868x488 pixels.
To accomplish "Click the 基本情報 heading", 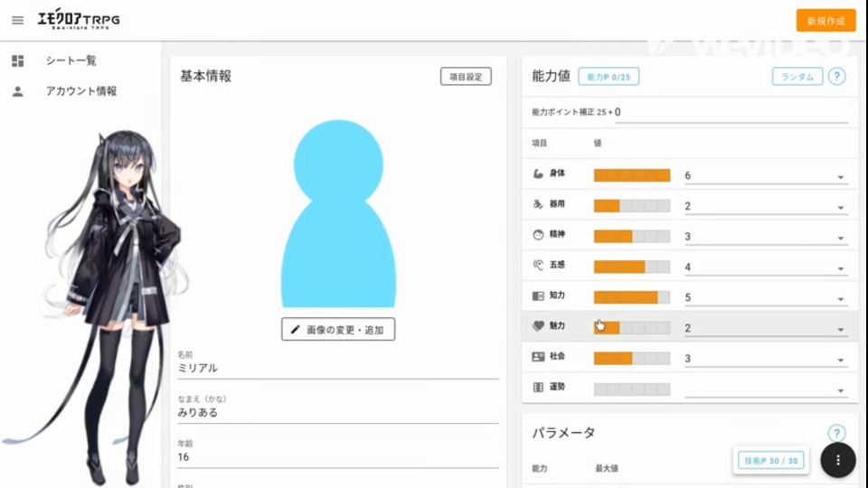I will 205,76.
